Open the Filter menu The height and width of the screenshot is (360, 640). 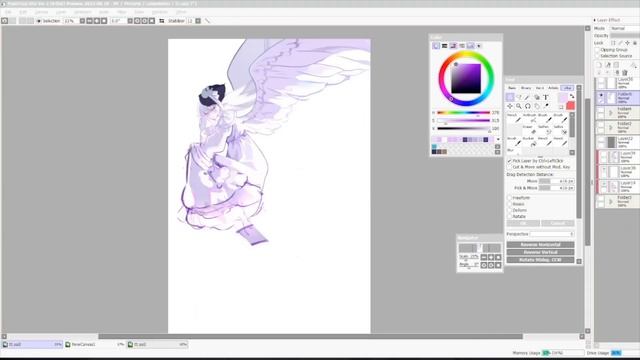[x=122, y=12]
